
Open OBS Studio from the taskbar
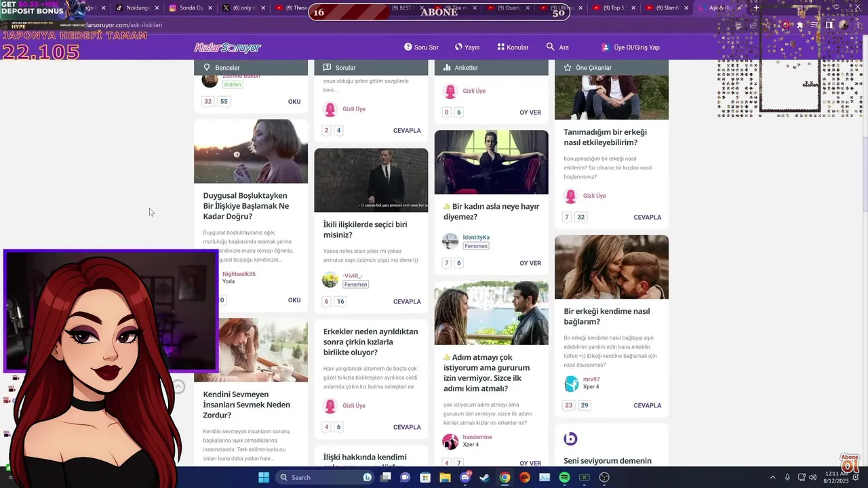[604, 478]
